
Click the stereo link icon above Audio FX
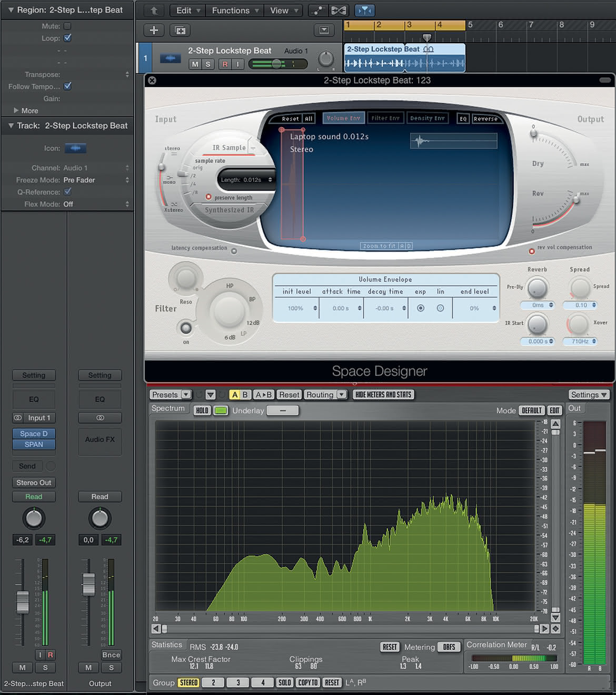(100, 418)
